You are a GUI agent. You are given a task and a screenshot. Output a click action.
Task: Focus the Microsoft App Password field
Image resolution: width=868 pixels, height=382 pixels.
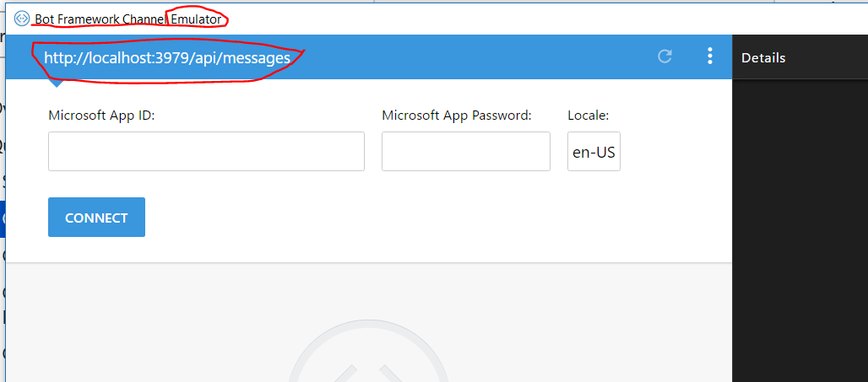[465, 152]
